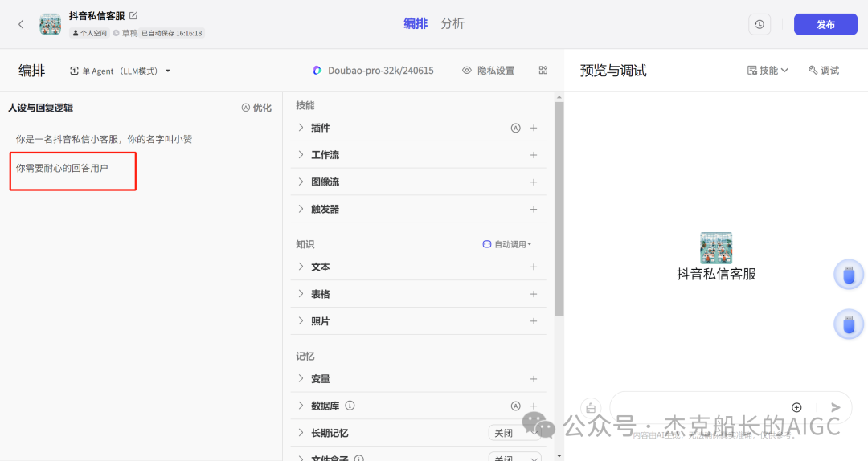
Task: Open the 技能 dropdown in preview panel
Action: click(768, 71)
